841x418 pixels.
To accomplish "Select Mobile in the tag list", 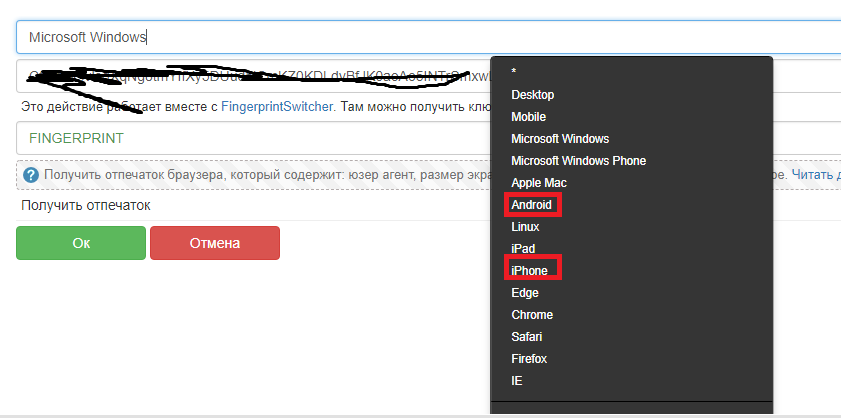I will (x=528, y=116).
